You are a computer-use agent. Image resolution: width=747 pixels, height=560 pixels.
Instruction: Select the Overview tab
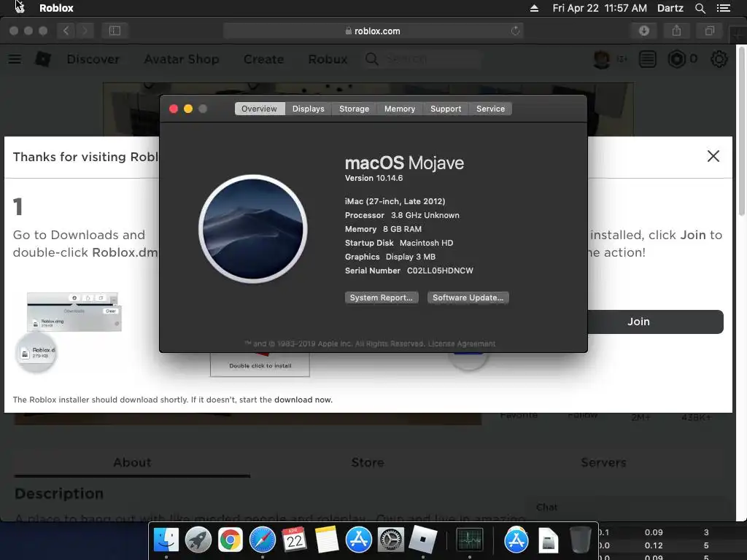pyautogui.click(x=259, y=109)
